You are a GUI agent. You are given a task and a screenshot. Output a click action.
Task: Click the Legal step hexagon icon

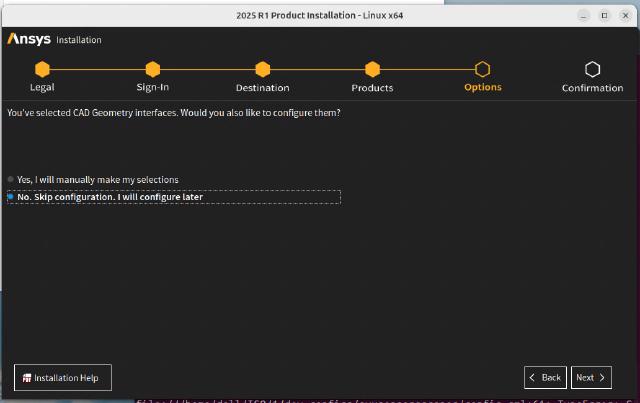point(42,69)
